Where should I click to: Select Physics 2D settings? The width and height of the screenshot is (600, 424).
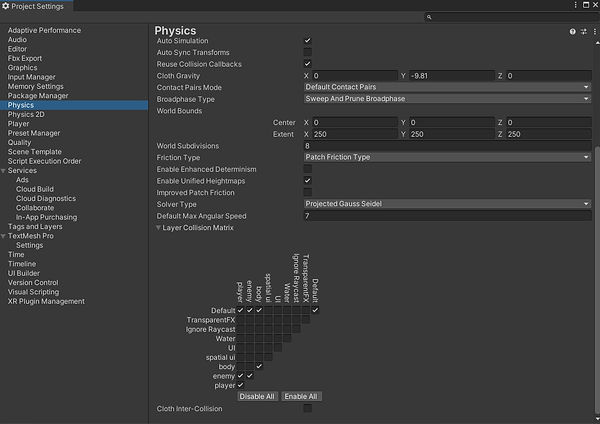click(26, 114)
